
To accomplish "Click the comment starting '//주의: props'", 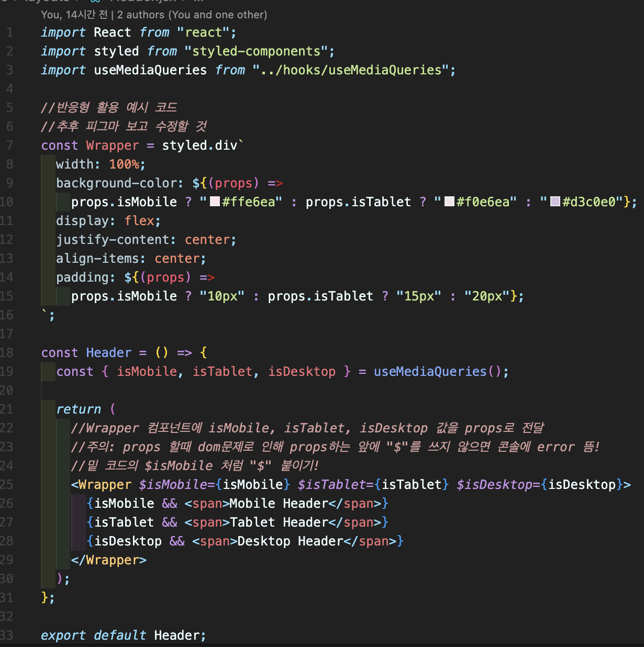I will [335, 447].
